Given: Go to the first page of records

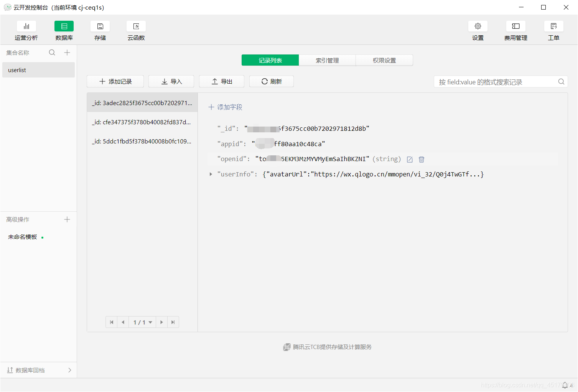Looking at the screenshot, I should pos(112,322).
